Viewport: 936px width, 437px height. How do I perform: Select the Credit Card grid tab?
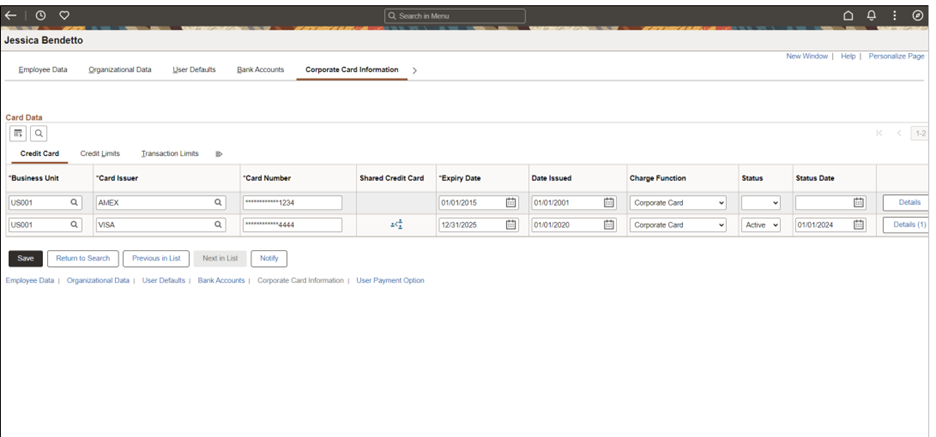point(39,154)
